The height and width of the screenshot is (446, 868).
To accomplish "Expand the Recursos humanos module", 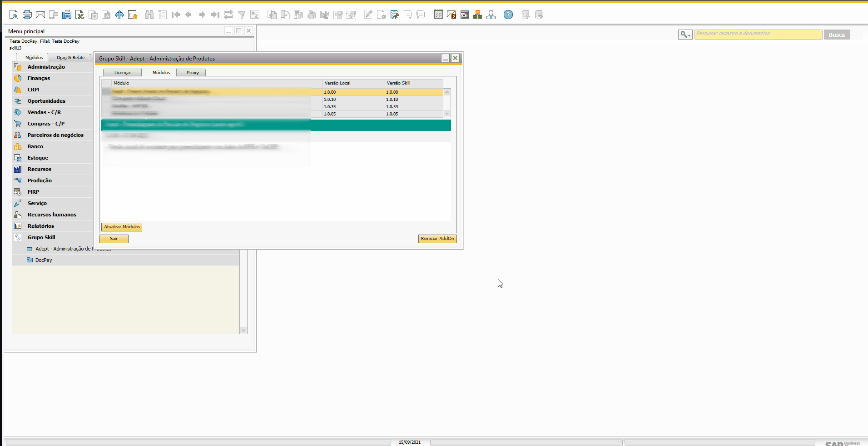I will click(x=52, y=215).
